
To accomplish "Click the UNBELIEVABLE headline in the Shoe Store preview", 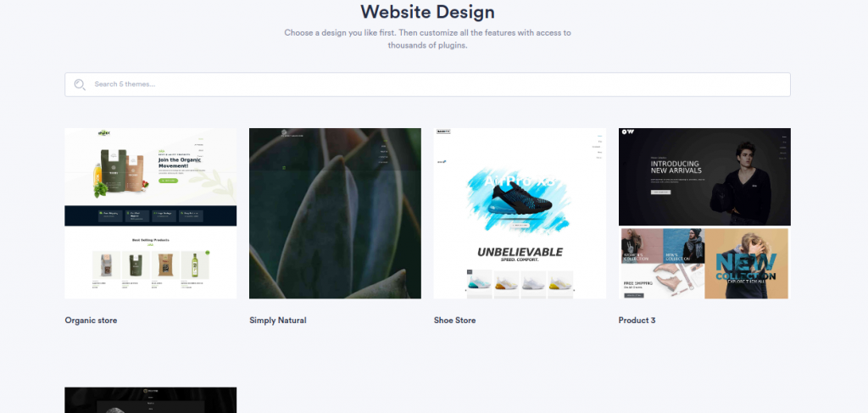I will [520, 253].
